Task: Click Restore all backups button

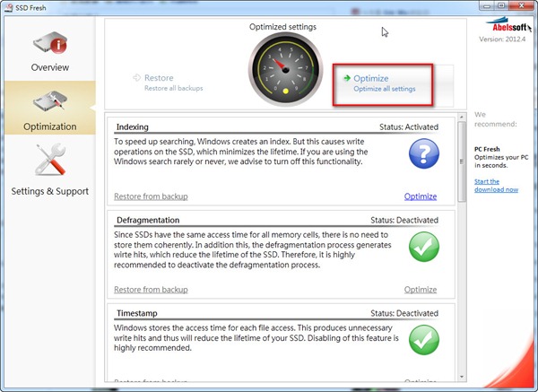Action: click(x=169, y=83)
